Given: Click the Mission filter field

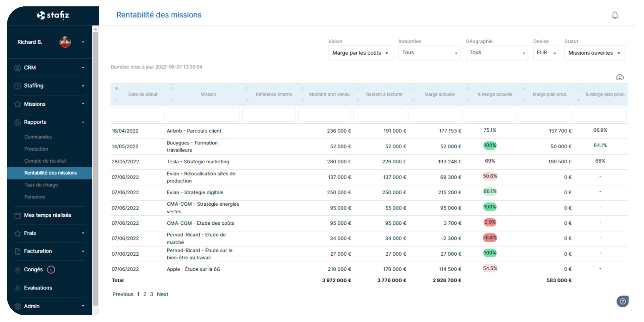Looking at the screenshot, I should pos(203,115).
